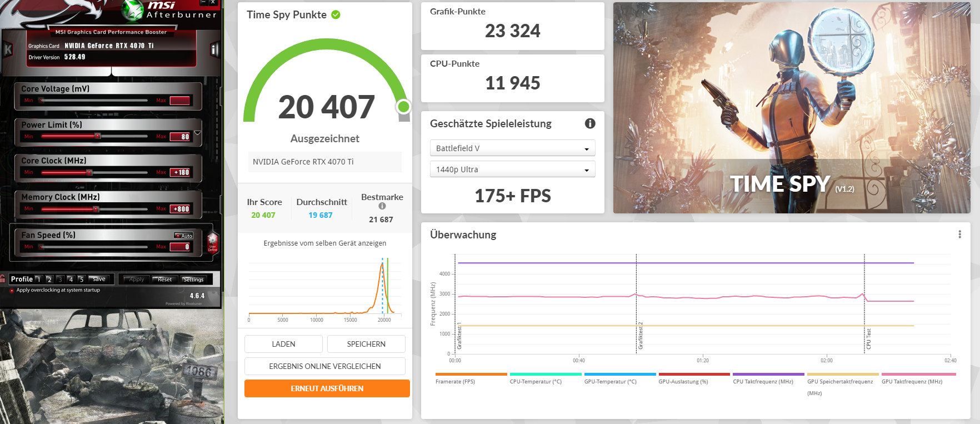Click the Memory Clock value field showing +800
Image resolution: width=980 pixels, height=424 pixels.
(x=181, y=209)
